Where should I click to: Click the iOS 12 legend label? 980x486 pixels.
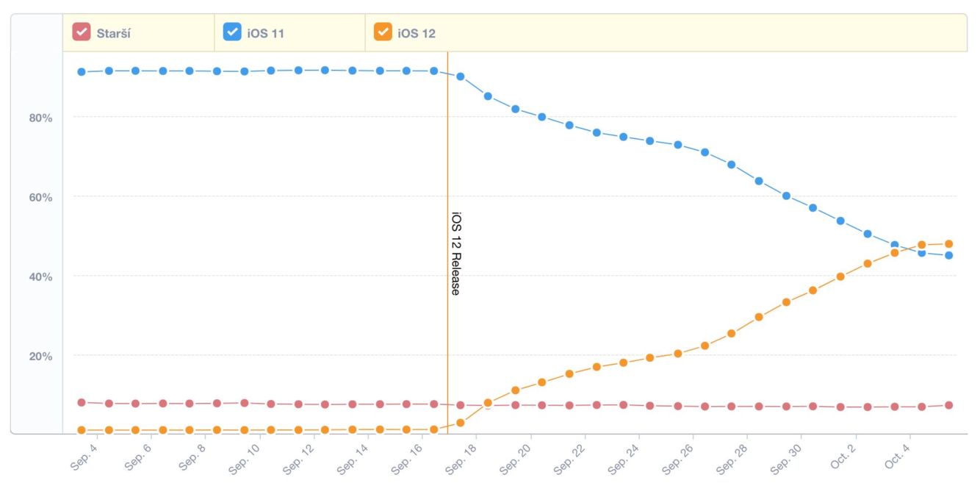pyautogui.click(x=417, y=33)
